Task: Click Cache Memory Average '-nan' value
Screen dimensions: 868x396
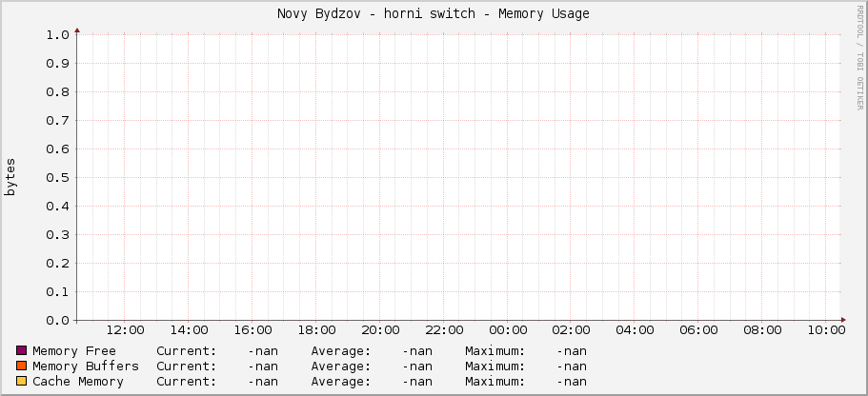Action: coord(417,382)
